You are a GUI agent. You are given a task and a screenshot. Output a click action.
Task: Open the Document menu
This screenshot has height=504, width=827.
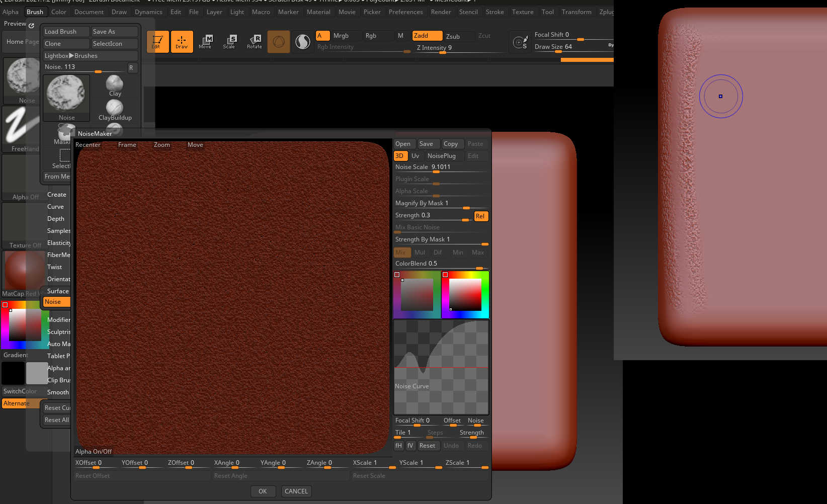[89, 12]
